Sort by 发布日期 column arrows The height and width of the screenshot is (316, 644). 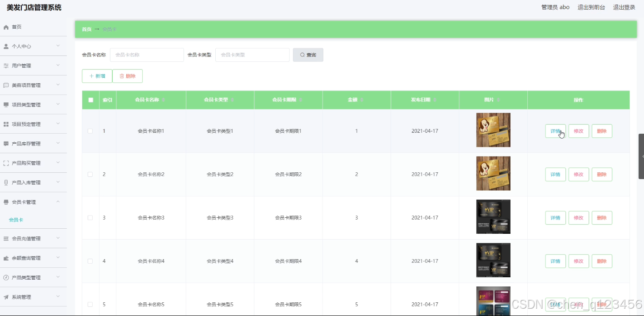tap(435, 100)
